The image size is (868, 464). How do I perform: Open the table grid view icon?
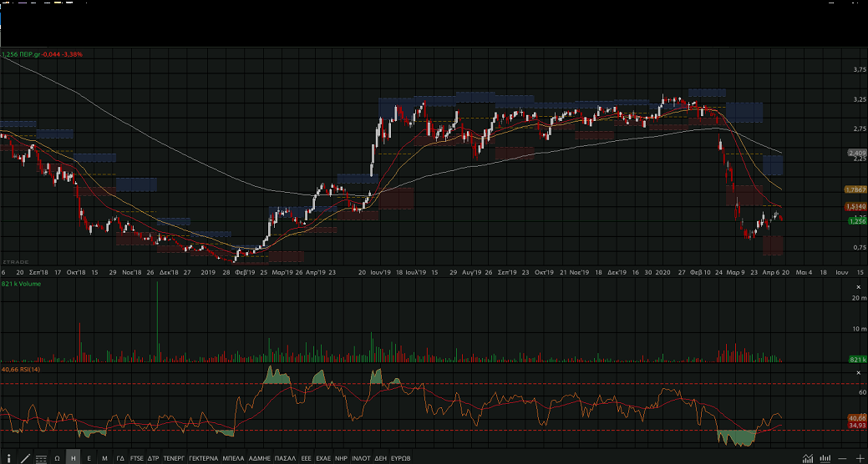click(x=41, y=458)
